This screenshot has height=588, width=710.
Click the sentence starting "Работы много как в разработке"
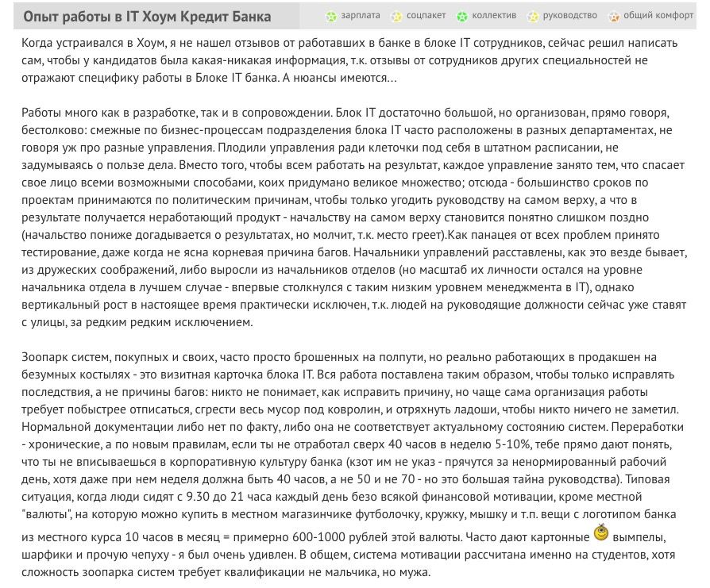click(x=177, y=113)
